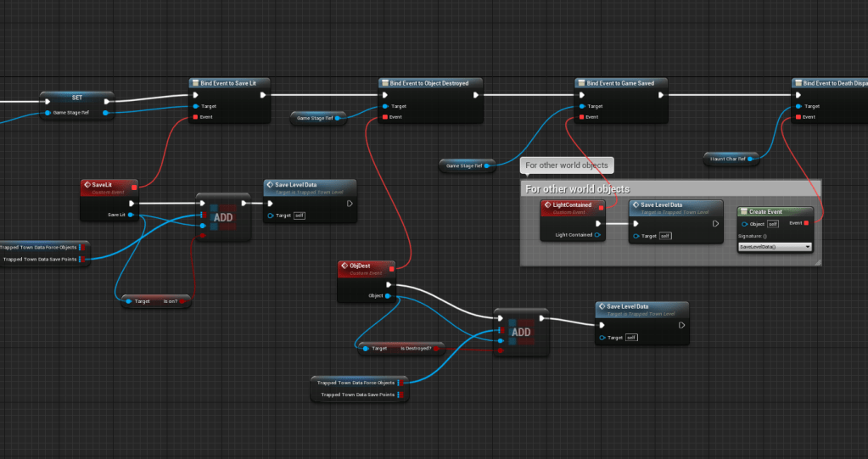Click the Create Event node icon
Screen dimensions: 868x459
(x=743, y=211)
